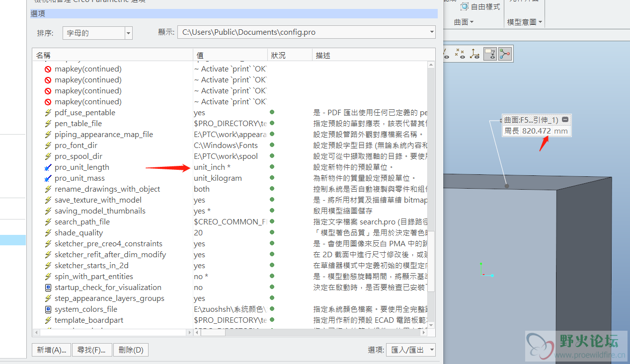Open the 模型意圖 group dropdown
Viewport: 630px width, 364px height.
coord(525,22)
